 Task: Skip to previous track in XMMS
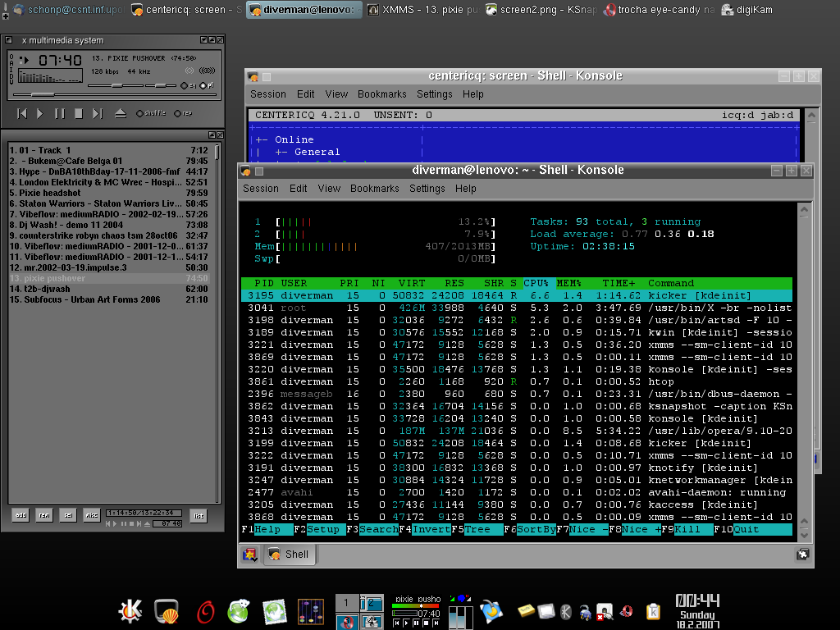pos(22,113)
